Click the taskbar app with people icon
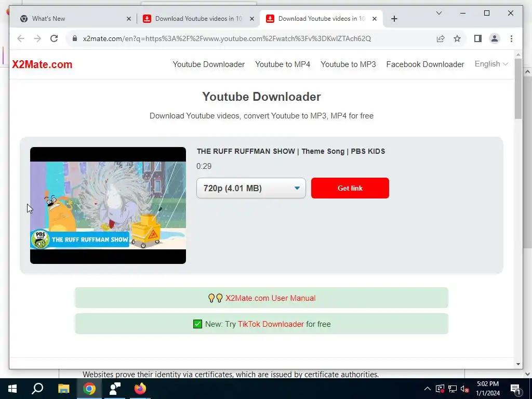This screenshot has width=532, height=399. pos(115,389)
